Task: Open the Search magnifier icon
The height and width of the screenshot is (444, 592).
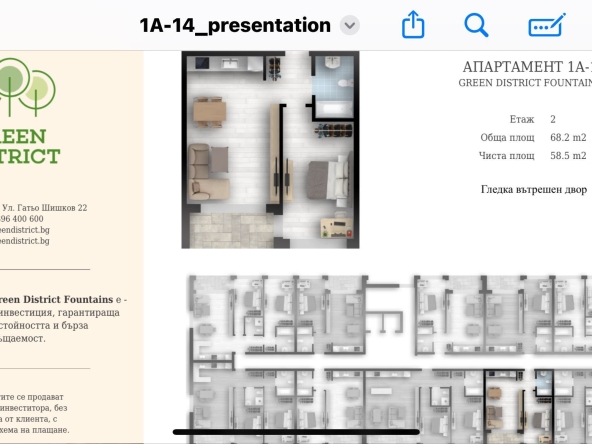Action: click(476, 25)
